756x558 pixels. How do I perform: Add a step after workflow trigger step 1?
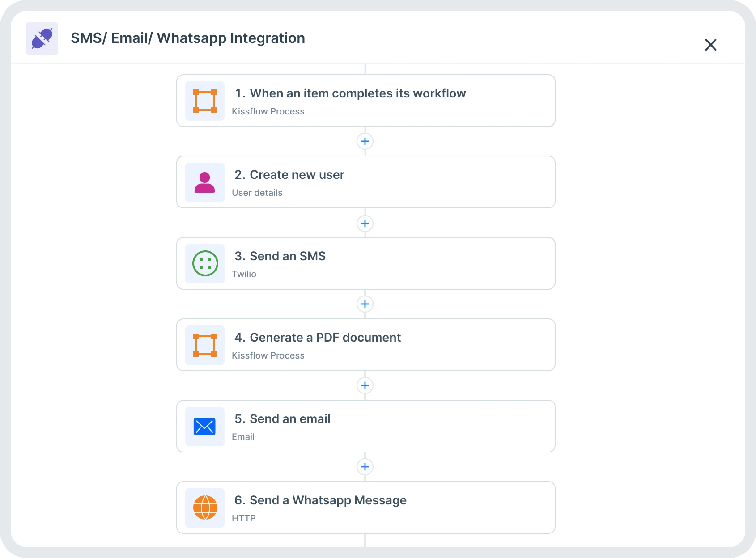[365, 141]
